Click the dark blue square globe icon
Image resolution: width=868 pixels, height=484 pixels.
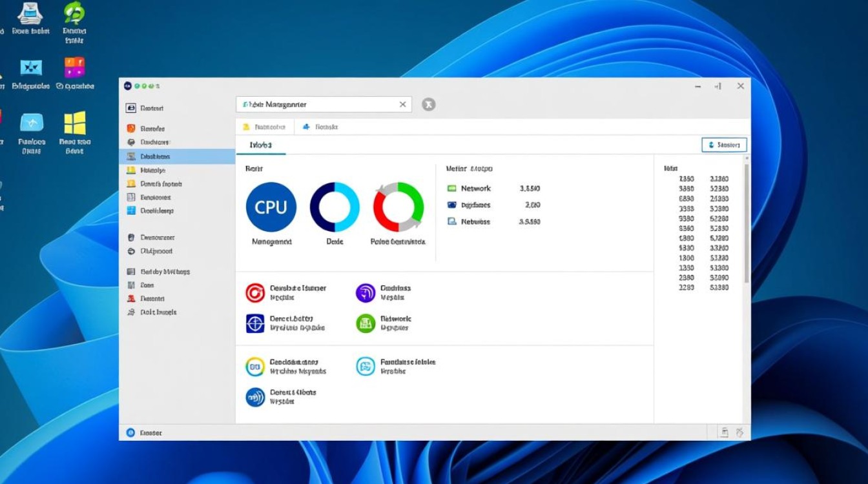[x=255, y=323]
